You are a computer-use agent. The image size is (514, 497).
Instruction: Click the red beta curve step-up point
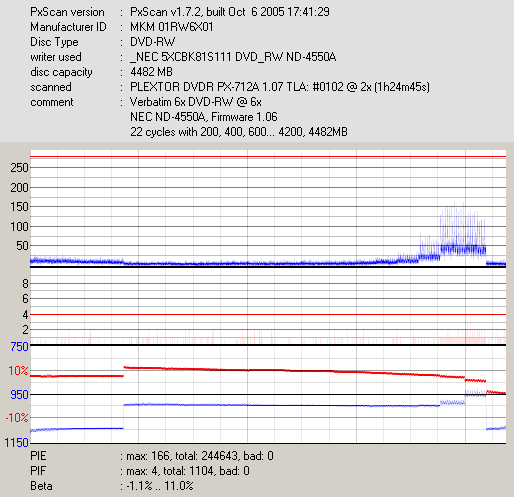(x=124, y=371)
